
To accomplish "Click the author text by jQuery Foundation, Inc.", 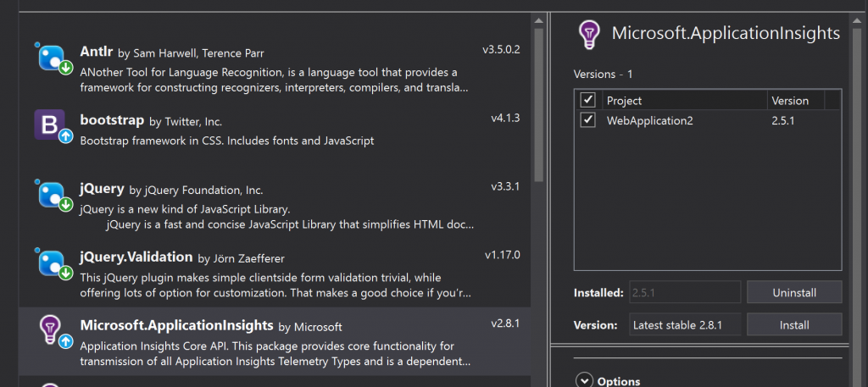I will pyautogui.click(x=196, y=191).
